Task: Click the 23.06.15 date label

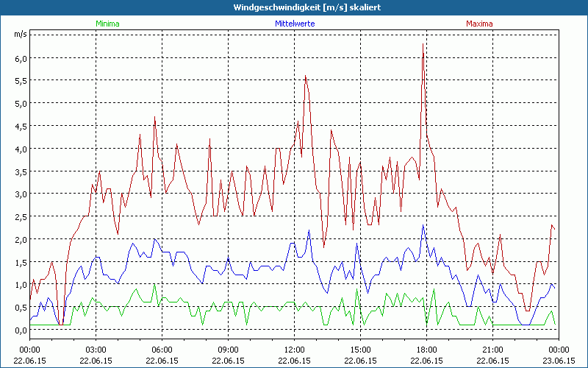Action: 559,361
